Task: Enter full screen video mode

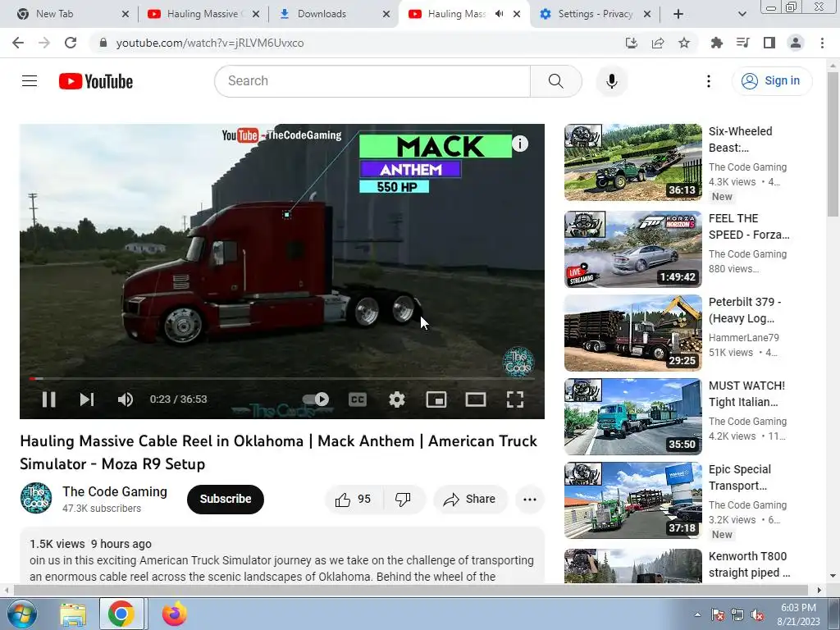Action: pos(515,399)
